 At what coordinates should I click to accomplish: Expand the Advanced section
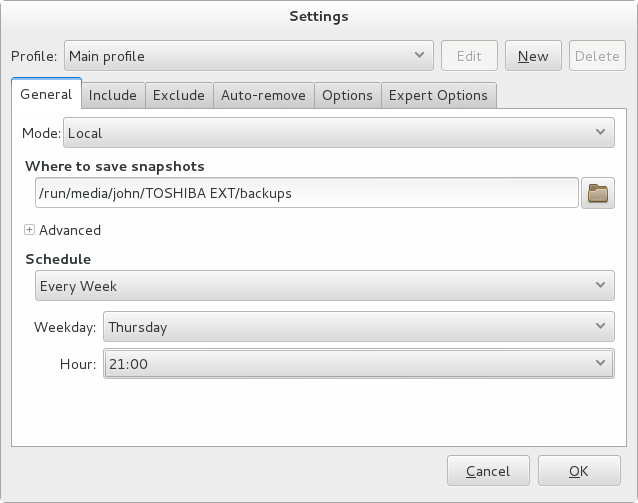30,230
